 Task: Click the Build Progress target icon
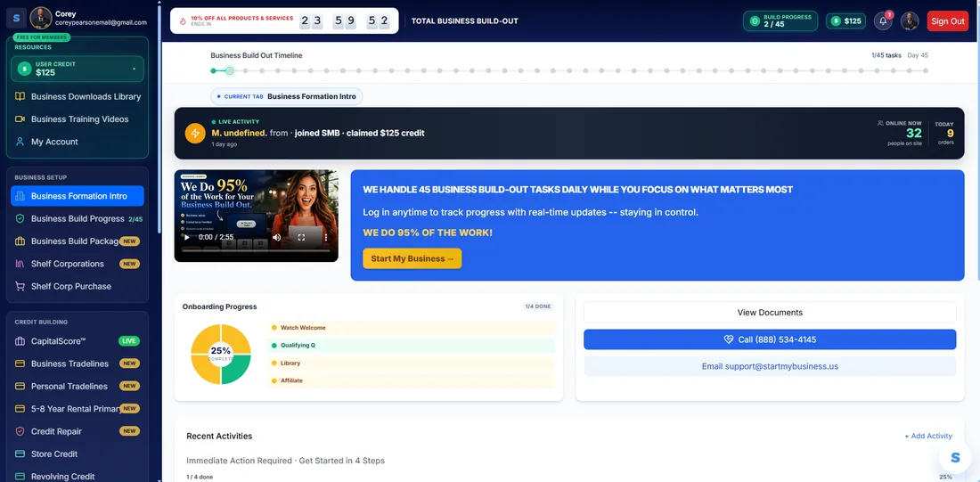755,20
